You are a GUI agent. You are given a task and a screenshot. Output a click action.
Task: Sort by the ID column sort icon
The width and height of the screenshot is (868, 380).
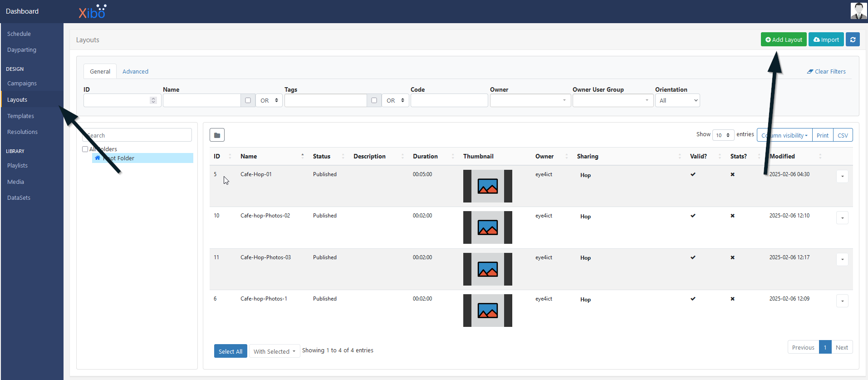pos(230,156)
